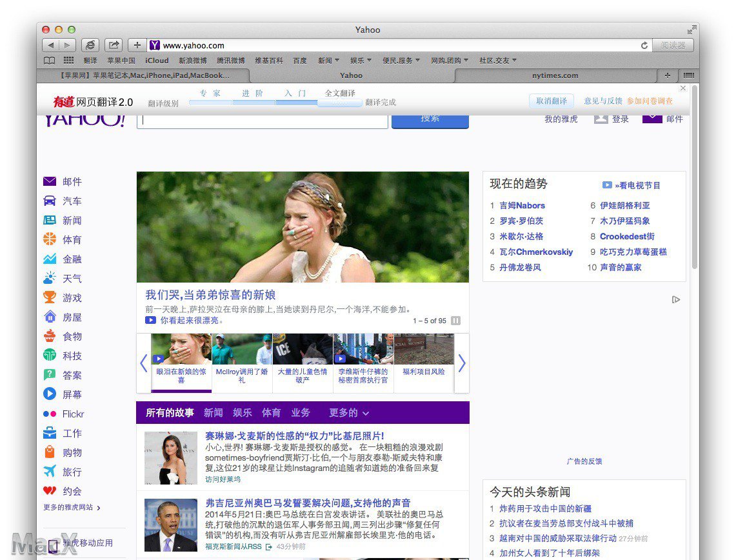Select the 专家 translation level
This screenshot has height=560, width=736.
pos(210,94)
